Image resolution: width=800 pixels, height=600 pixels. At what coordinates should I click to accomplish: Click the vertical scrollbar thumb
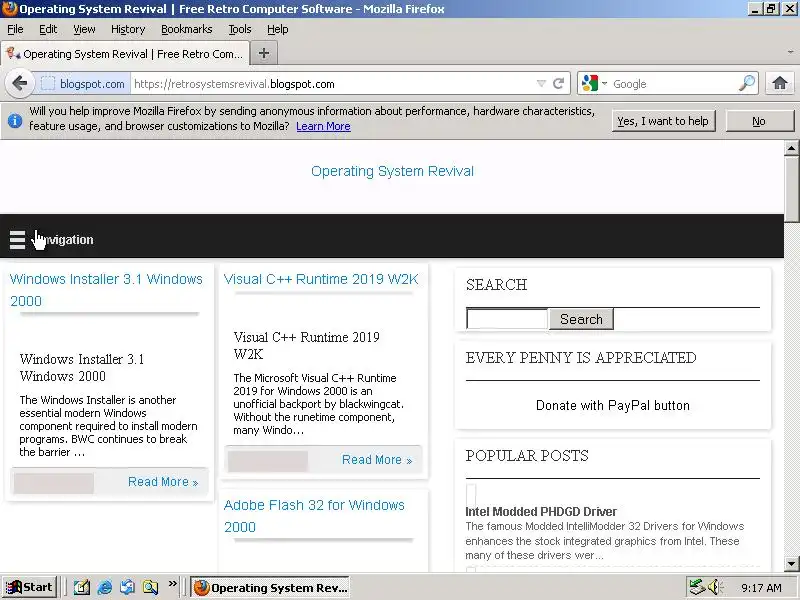tap(791, 189)
